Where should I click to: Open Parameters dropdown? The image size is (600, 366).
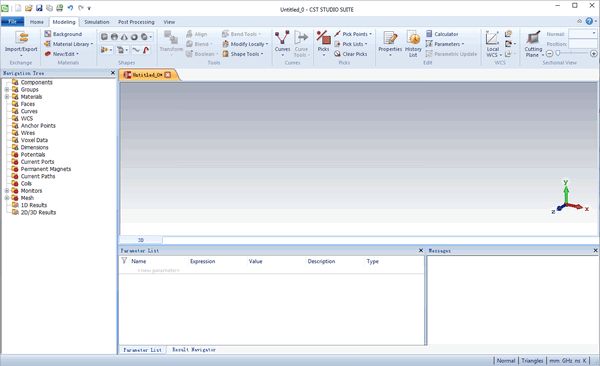click(x=445, y=44)
